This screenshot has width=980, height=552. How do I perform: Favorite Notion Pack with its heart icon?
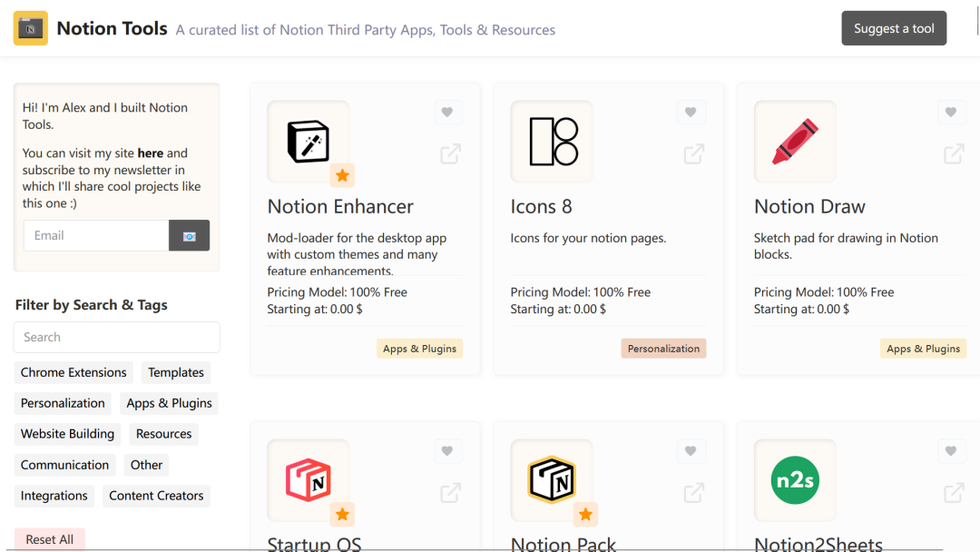pos(691,450)
